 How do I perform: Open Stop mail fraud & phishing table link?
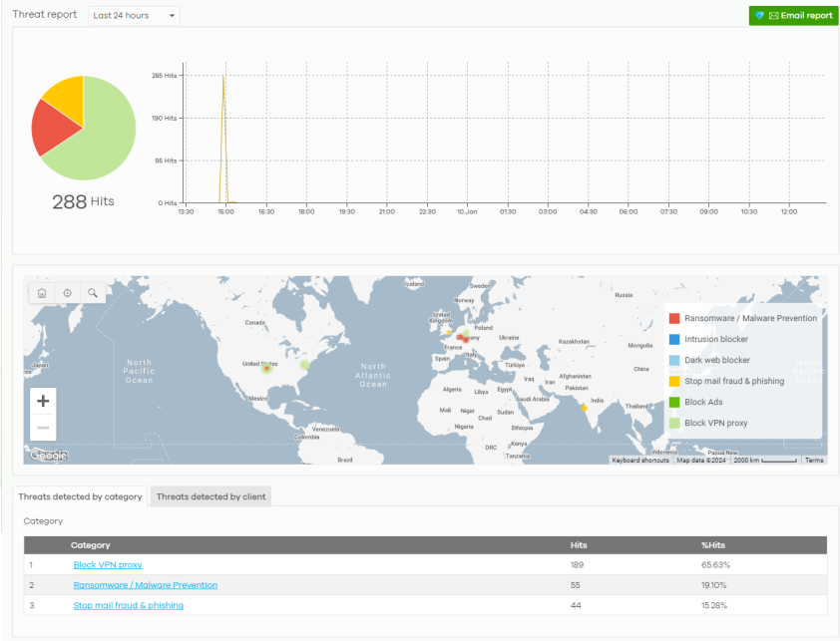(128, 605)
